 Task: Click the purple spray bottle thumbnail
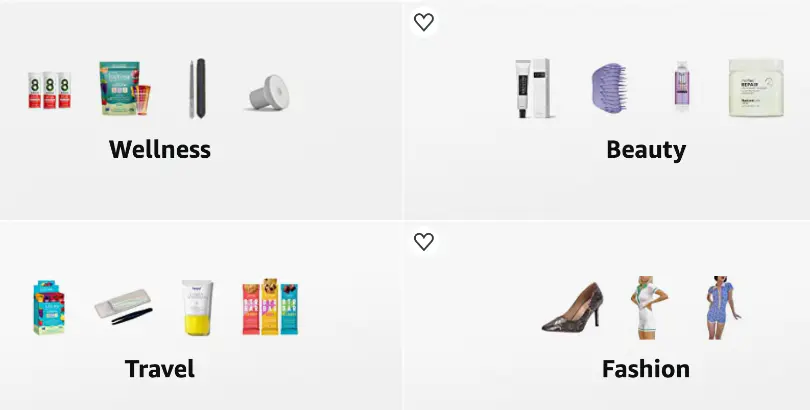point(682,86)
